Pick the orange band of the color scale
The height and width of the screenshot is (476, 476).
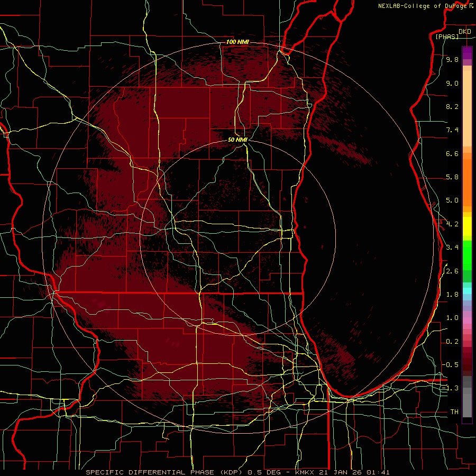point(467,182)
